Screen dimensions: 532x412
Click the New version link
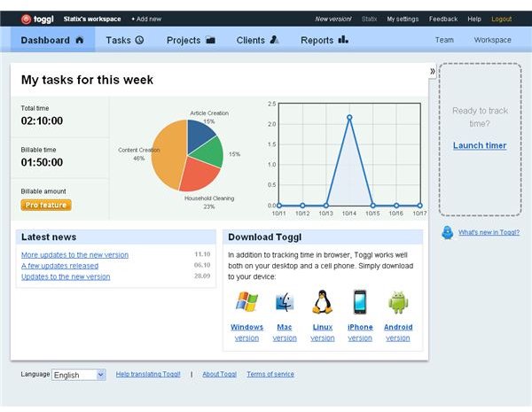[332, 19]
